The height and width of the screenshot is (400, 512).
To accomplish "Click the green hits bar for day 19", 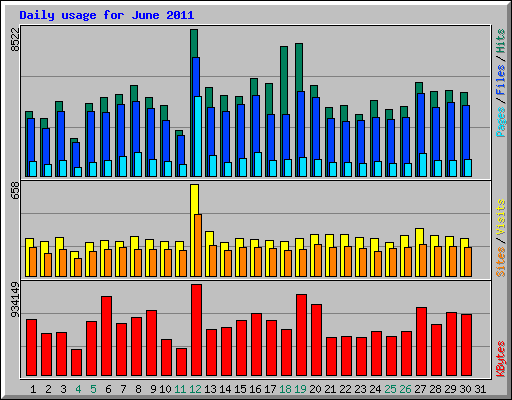I will 299,67.
